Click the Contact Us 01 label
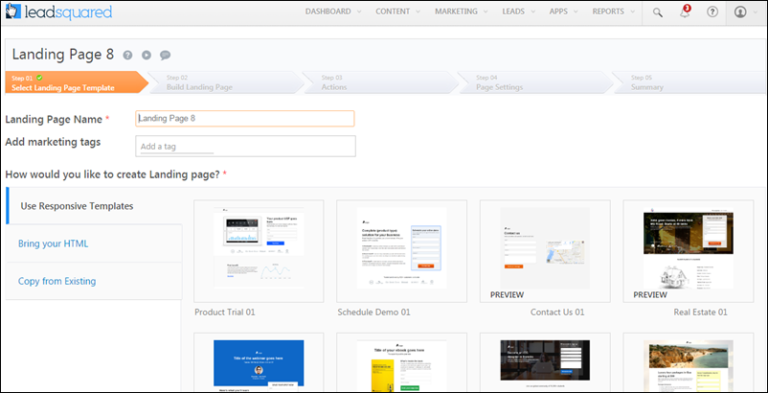 coord(557,312)
